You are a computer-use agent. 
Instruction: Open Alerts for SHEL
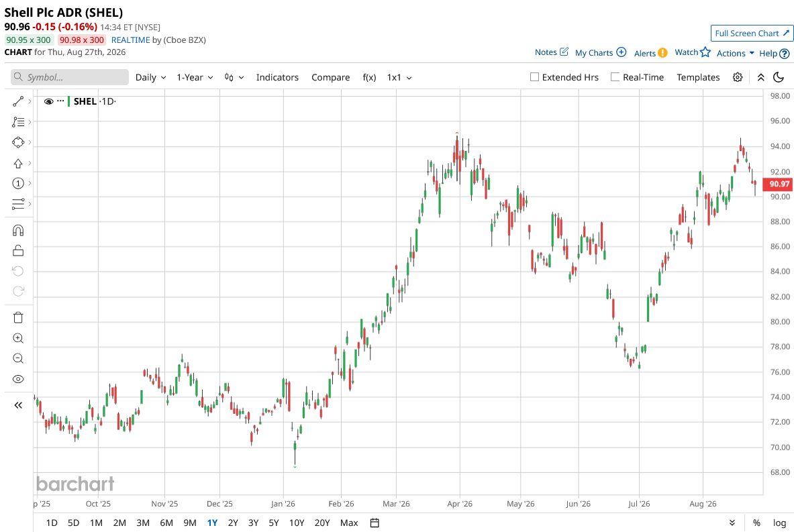coord(650,53)
